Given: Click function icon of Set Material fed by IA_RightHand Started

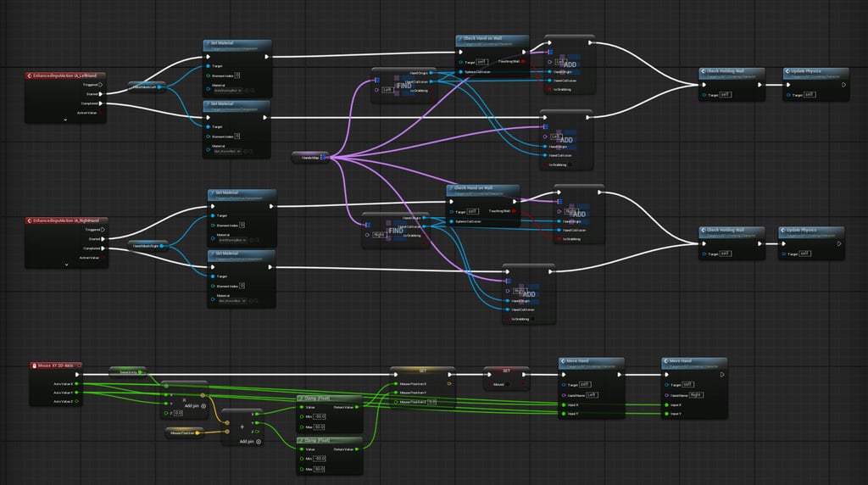Looking at the screenshot, I should point(212,192).
